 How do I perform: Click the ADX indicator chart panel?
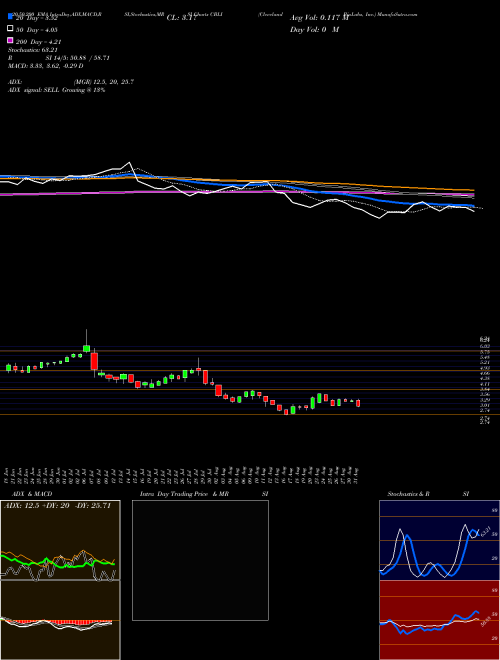[60, 540]
